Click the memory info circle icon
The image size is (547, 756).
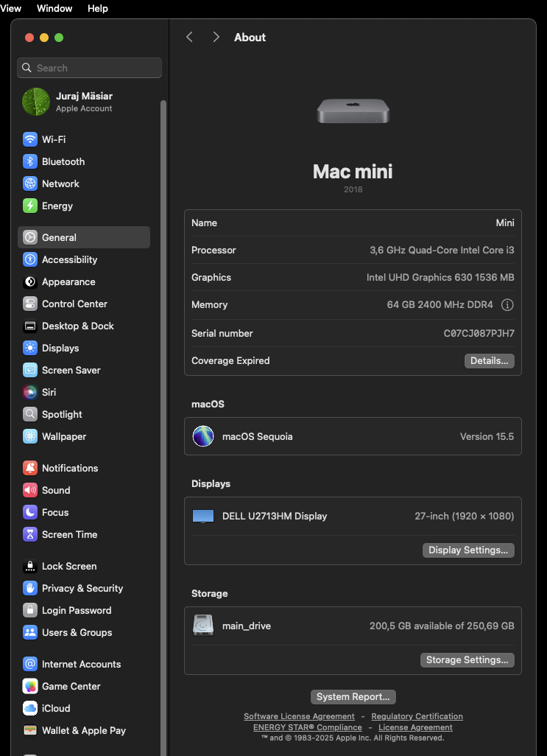pos(507,305)
